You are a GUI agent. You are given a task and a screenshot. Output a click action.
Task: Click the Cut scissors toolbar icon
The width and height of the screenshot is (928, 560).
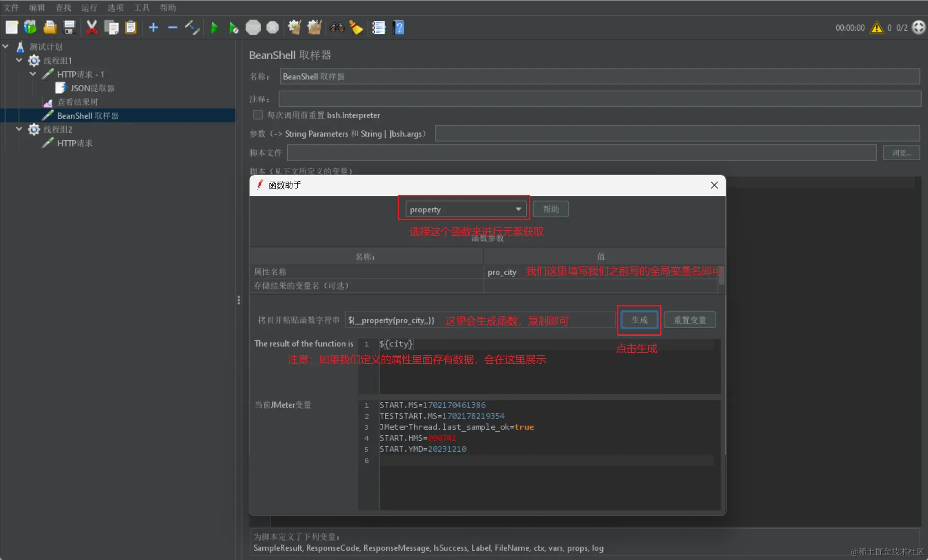click(x=92, y=28)
